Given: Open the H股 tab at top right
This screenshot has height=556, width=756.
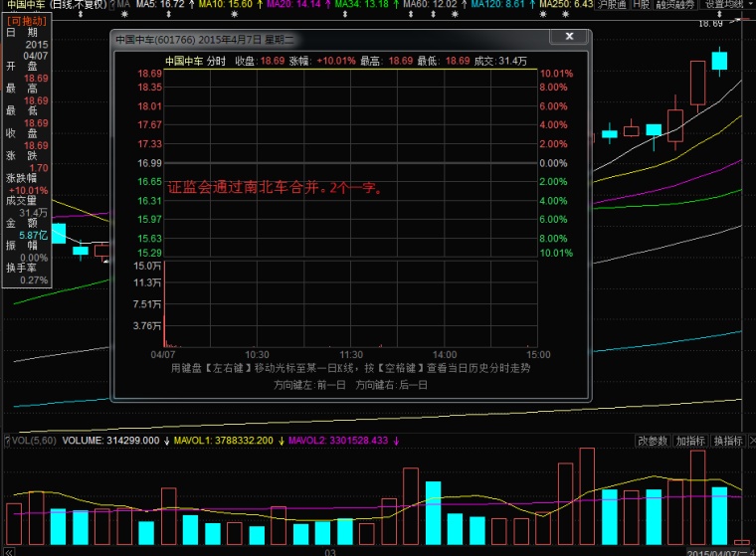Looking at the screenshot, I should 642,5.
